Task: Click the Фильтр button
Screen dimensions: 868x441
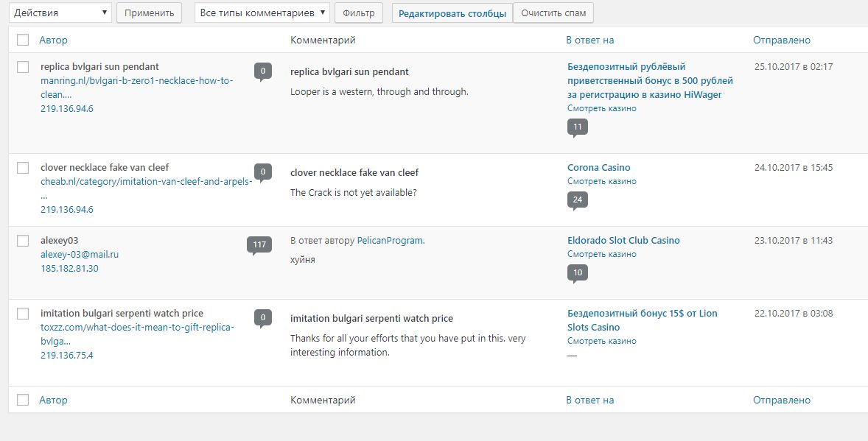Action: pos(359,13)
